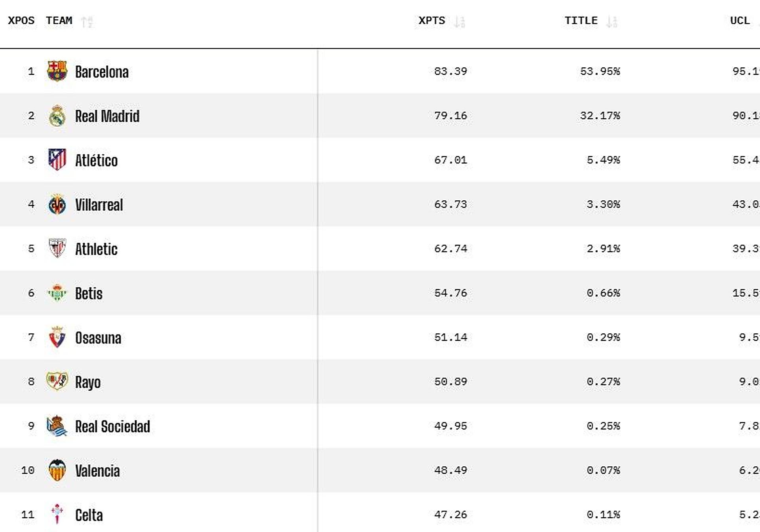
Task: Sort table by TEAM sort arrows
Action: pyautogui.click(x=87, y=21)
